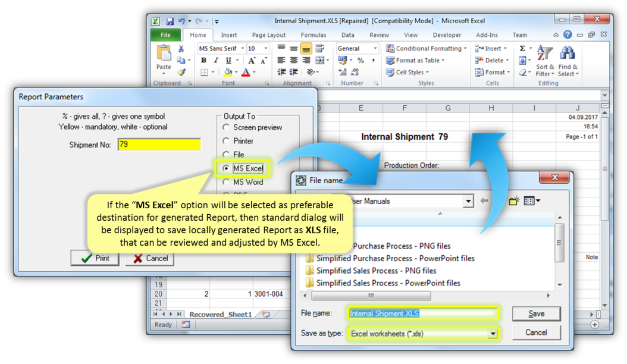Click the Increase Font Size icon
The image size is (627, 364).
252,61
